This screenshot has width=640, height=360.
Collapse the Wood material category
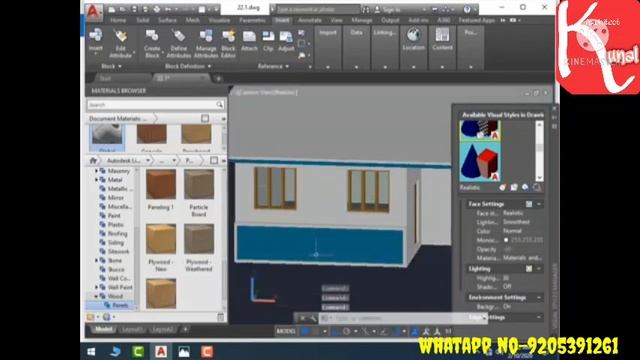(x=96, y=296)
